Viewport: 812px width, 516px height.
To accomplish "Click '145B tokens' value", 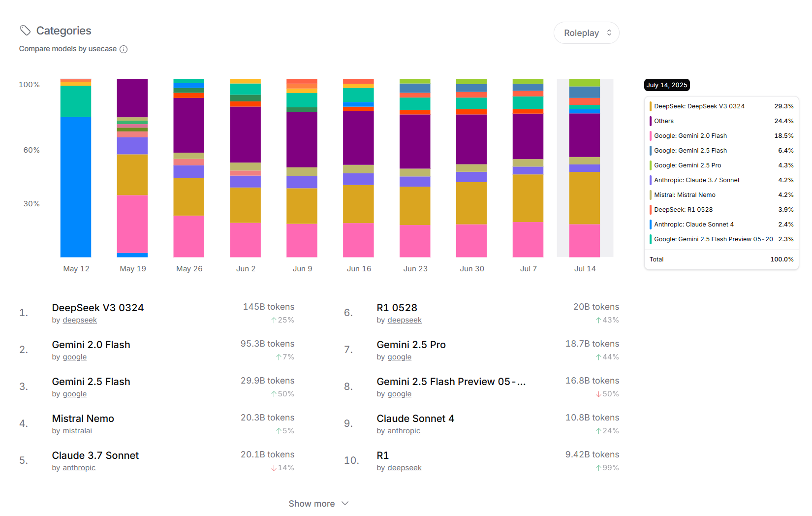I will tap(269, 307).
